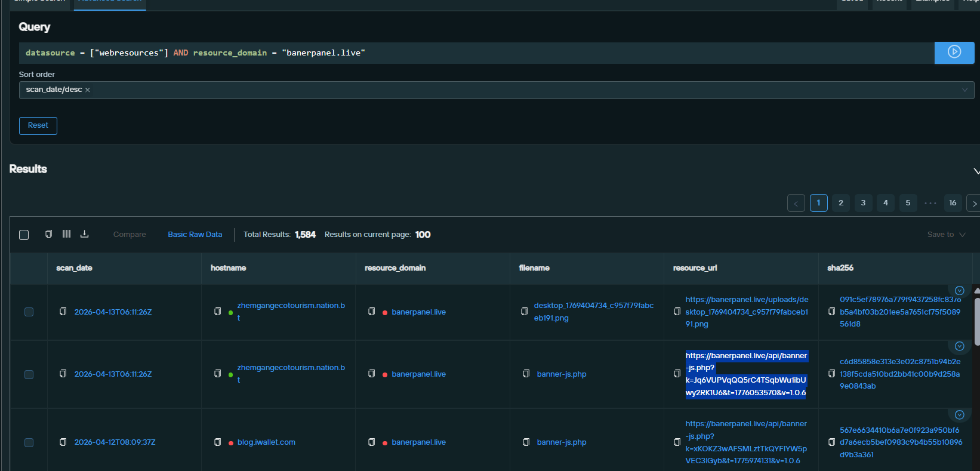Viewport: 980px width, 471px height.
Task: Copy resource_domain in the blog.iwallet.com row
Action: pos(371,442)
